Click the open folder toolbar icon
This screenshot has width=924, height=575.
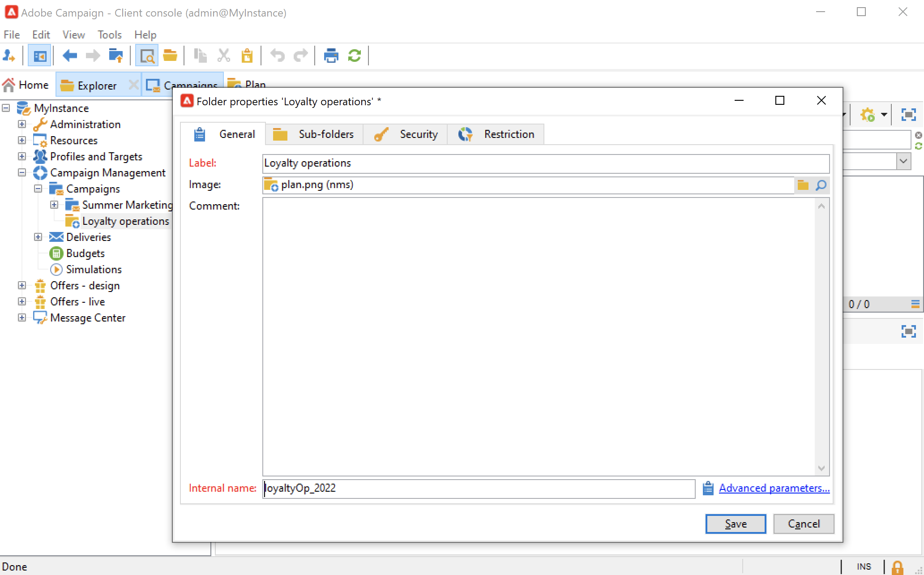coord(170,56)
